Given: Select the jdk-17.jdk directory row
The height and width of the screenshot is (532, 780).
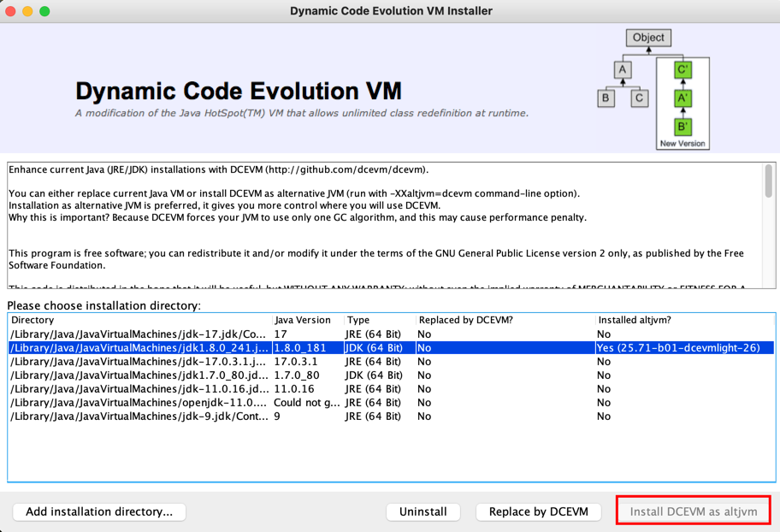Looking at the screenshot, I should pyautogui.click(x=392, y=334).
